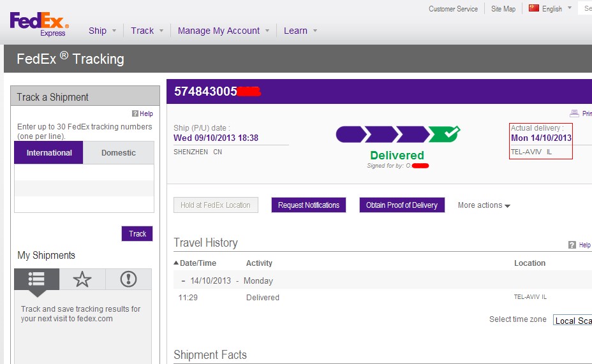
Task: Click Obtain Proof of Delivery button
Action: click(402, 205)
